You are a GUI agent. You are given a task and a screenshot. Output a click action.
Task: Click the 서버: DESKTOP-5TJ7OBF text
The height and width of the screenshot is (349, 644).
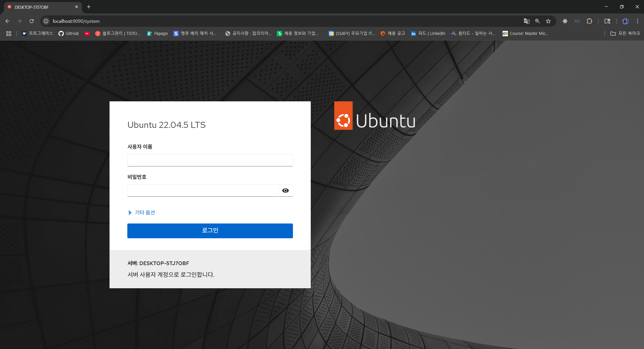point(158,263)
